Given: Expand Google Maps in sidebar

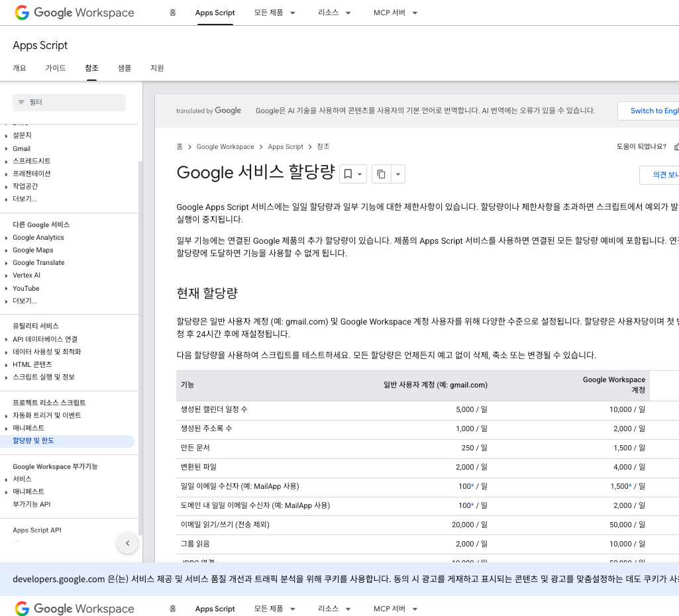Looking at the screenshot, I should tap(6, 250).
